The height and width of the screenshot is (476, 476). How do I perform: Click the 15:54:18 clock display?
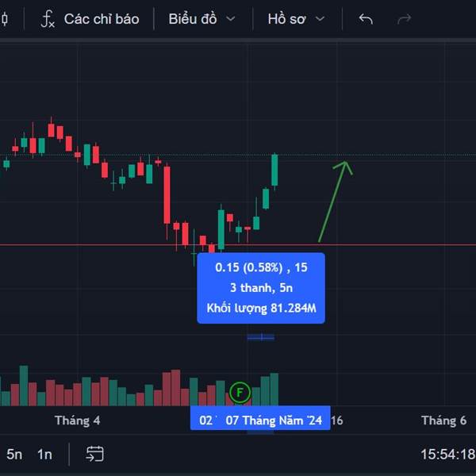pyautogui.click(x=448, y=455)
